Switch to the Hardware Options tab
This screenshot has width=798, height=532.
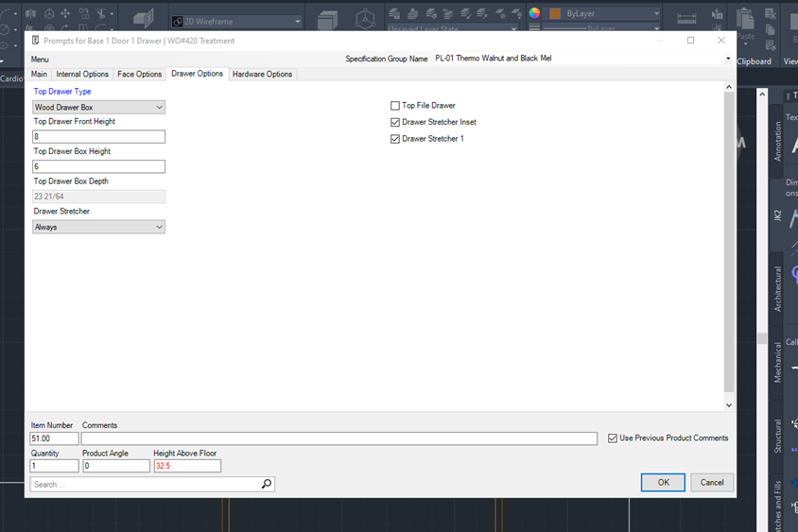click(x=262, y=75)
